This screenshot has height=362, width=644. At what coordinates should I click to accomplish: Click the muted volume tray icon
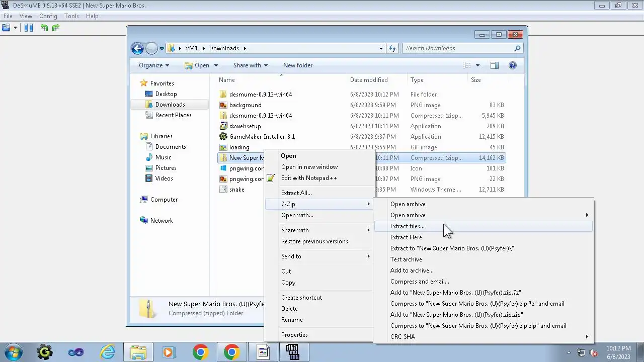point(593,352)
